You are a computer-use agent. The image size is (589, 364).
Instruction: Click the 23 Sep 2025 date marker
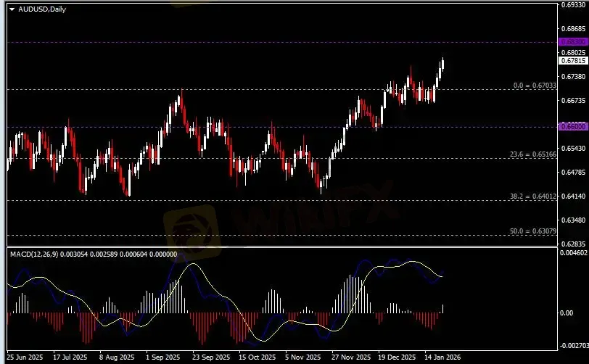[211, 357]
